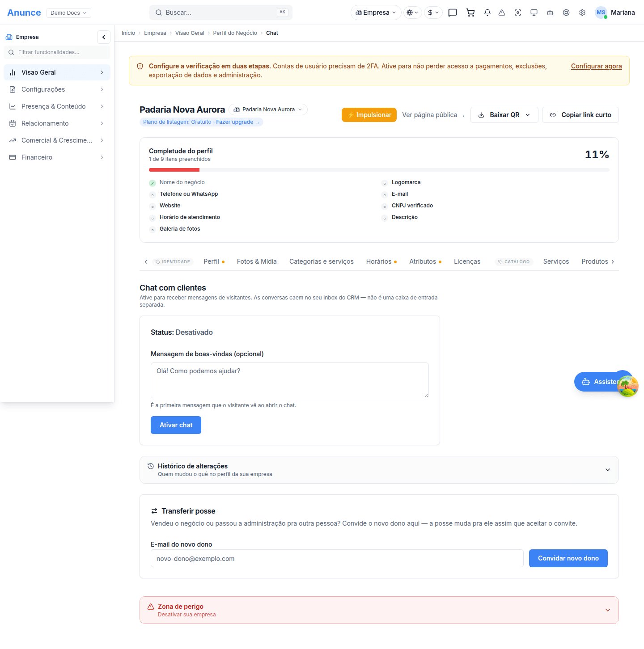Screen dimensions: 644x649
Task: Switch to the Fotos & Mídia tab
Action: (x=257, y=261)
